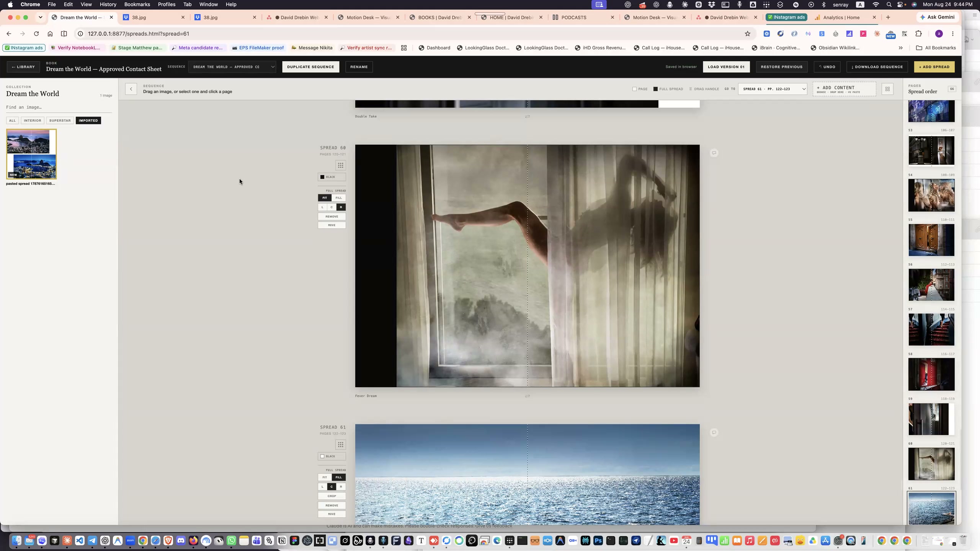Image resolution: width=980 pixels, height=551 pixels.
Task: Select the pasted spread thumbnail in collection
Action: pos(31,154)
